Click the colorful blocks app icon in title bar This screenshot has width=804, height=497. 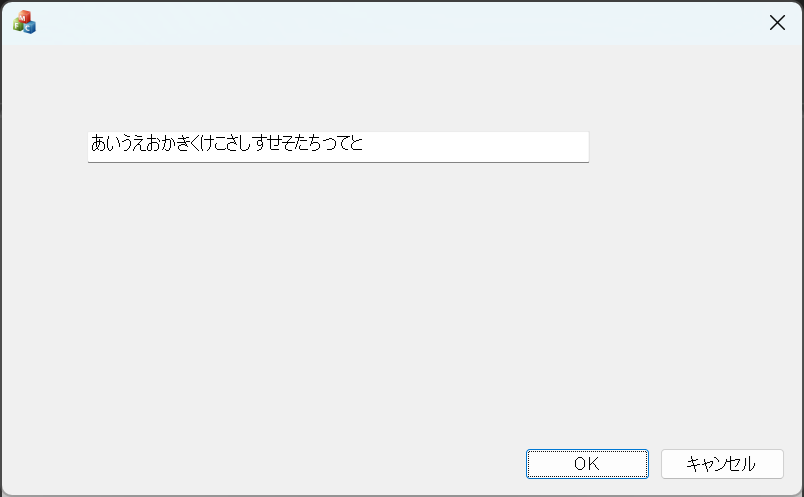(x=24, y=22)
